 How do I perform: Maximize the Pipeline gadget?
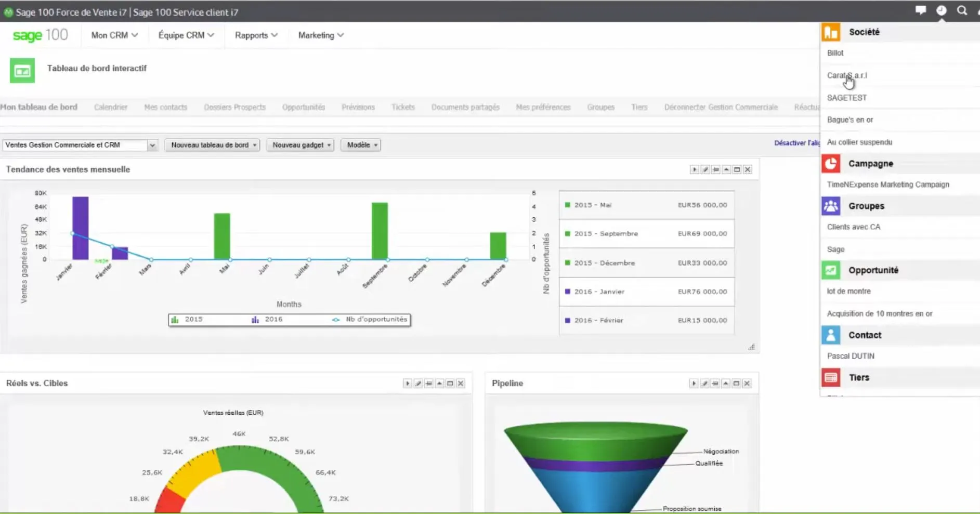tap(736, 384)
